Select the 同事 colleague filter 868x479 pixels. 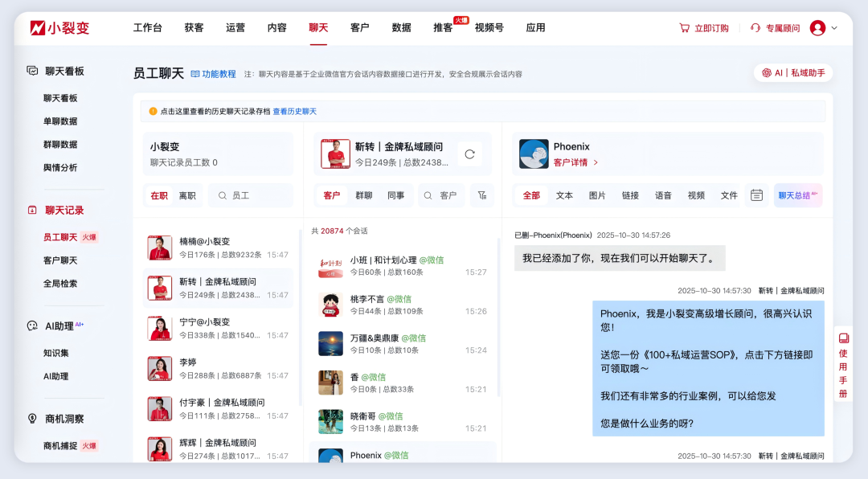395,194
